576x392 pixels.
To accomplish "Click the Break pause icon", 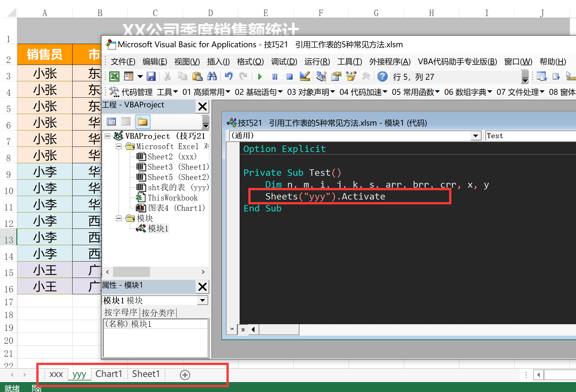I will 275,76.
